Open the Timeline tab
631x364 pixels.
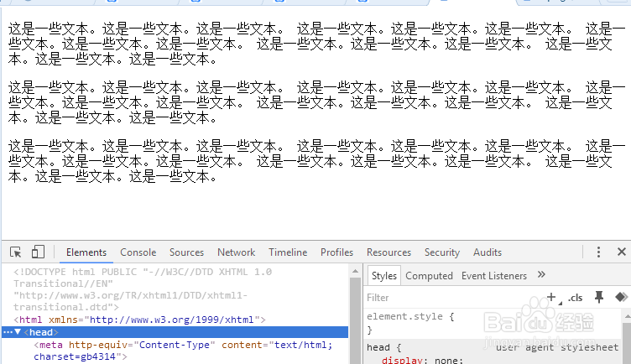click(288, 252)
